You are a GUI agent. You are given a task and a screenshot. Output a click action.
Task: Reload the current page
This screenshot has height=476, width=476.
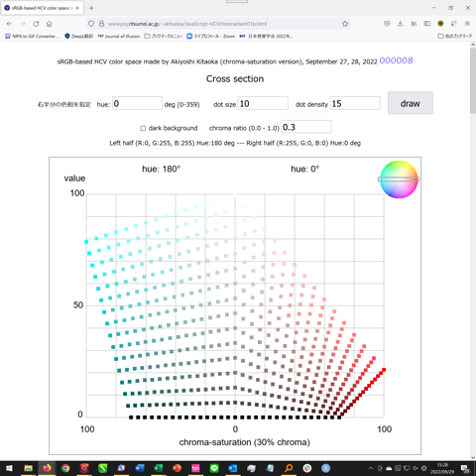[x=36, y=24]
